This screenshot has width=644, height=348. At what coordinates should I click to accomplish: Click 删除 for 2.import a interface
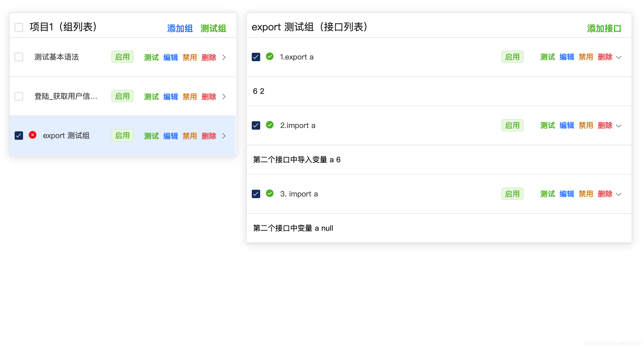(x=605, y=125)
